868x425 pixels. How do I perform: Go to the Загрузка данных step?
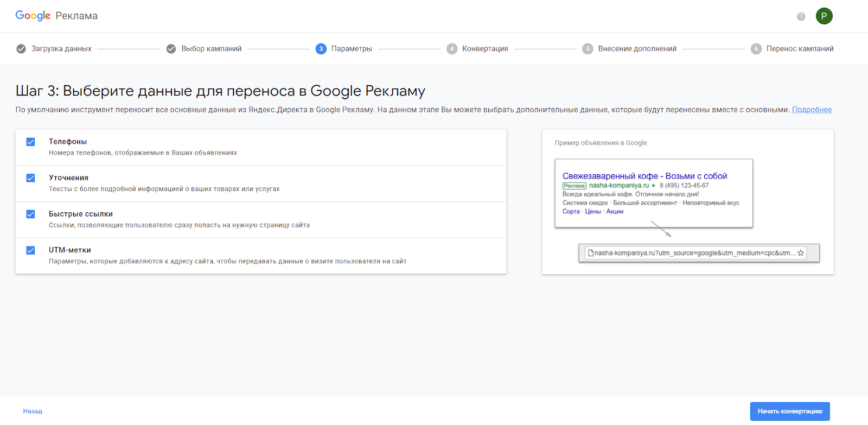click(61, 49)
